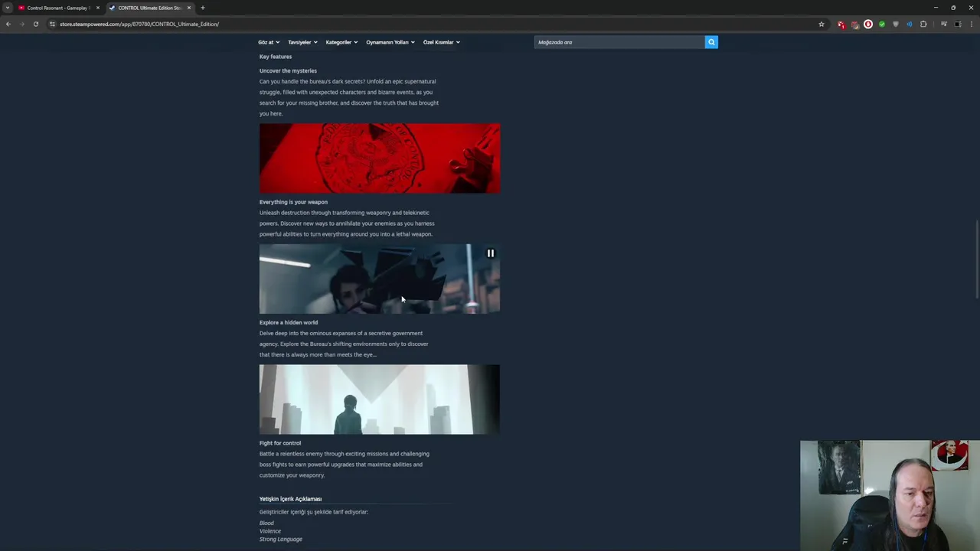Click the 'Explore a hidden world' heading
The image size is (980, 551).
(289, 322)
